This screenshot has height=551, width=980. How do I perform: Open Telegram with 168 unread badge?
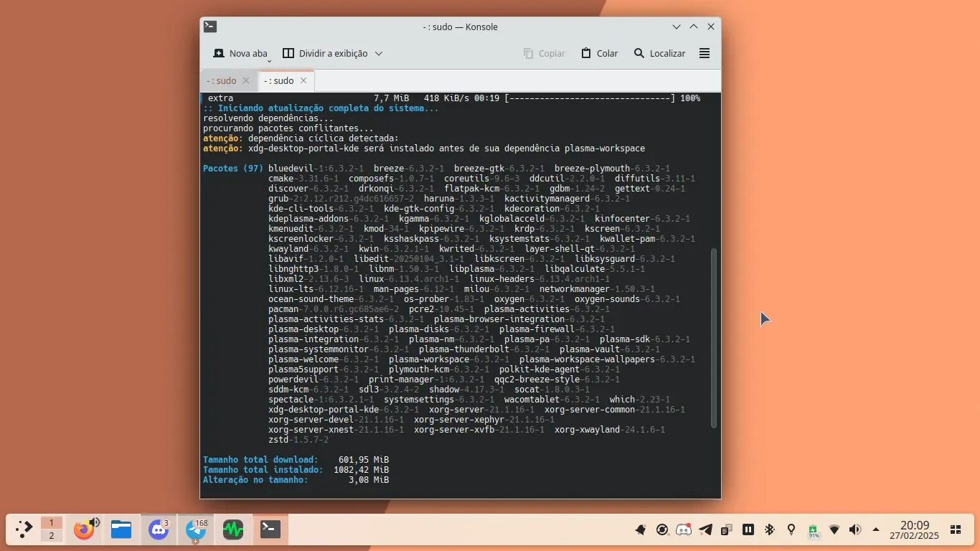pyautogui.click(x=195, y=530)
